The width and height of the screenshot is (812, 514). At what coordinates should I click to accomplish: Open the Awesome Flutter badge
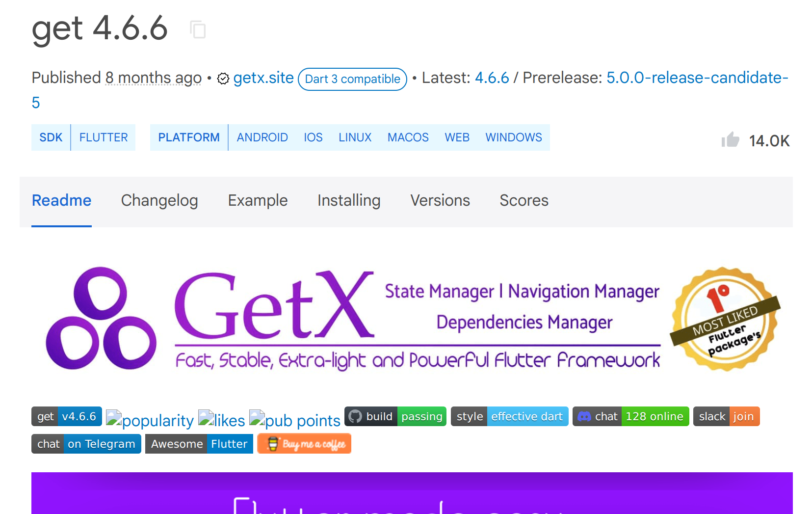click(199, 444)
